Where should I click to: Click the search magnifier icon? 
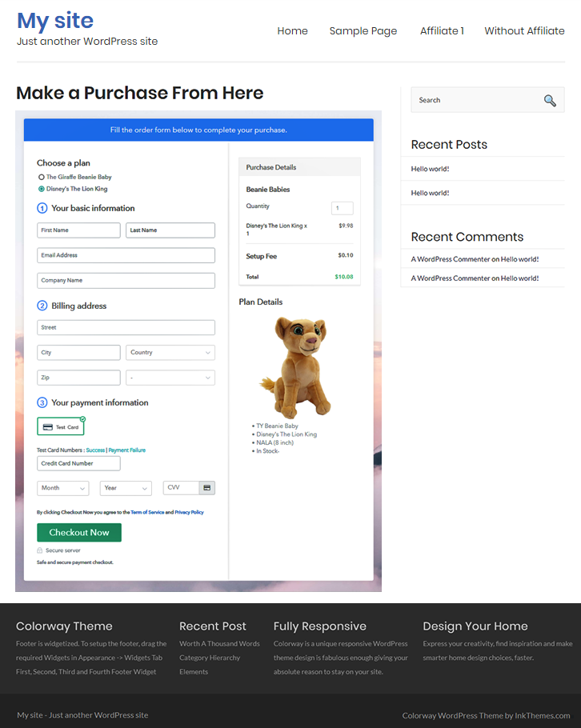click(x=550, y=100)
